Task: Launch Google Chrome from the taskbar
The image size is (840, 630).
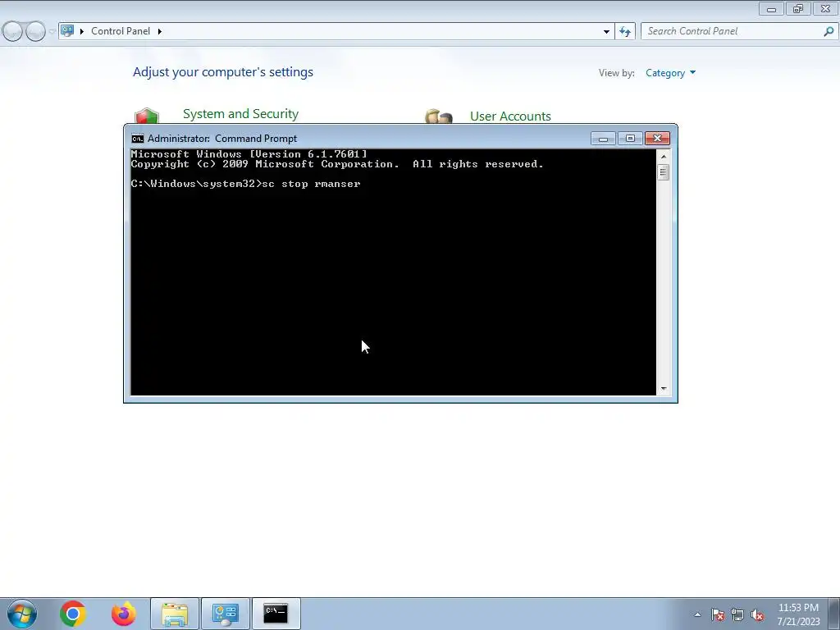Action: click(x=73, y=614)
